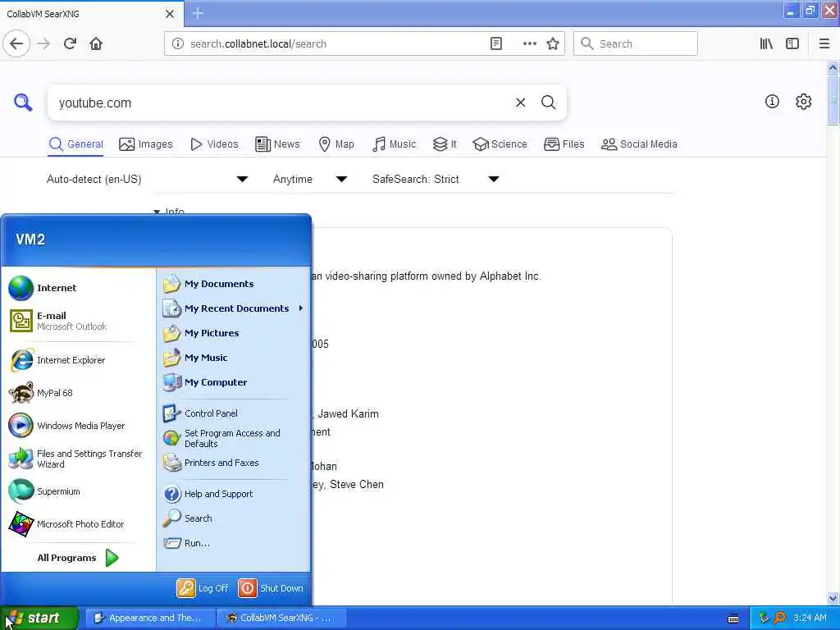The image size is (840, 630).
Task: Select CollabVM SearXNG taskbar button
Action: pos(282,618)
